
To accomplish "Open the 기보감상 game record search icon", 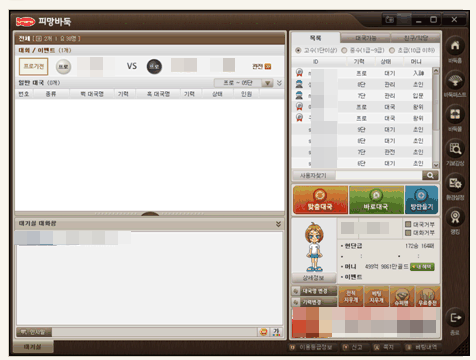I will point(455,148).
